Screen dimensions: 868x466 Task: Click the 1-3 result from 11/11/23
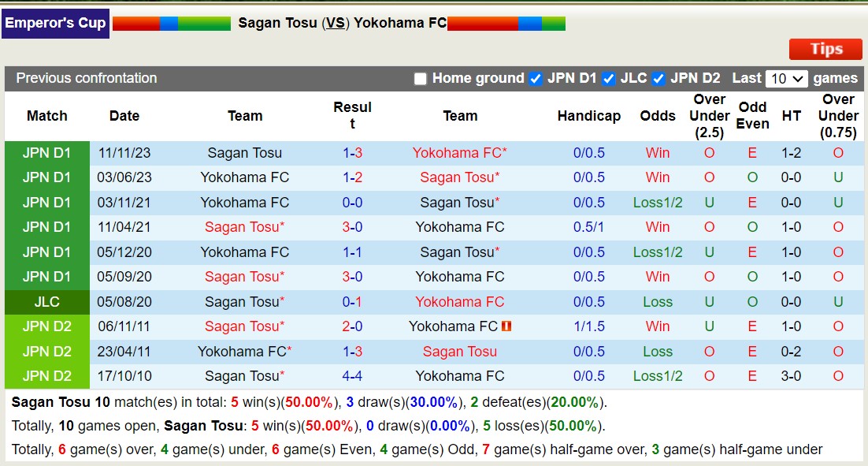[x=352, y=152]
